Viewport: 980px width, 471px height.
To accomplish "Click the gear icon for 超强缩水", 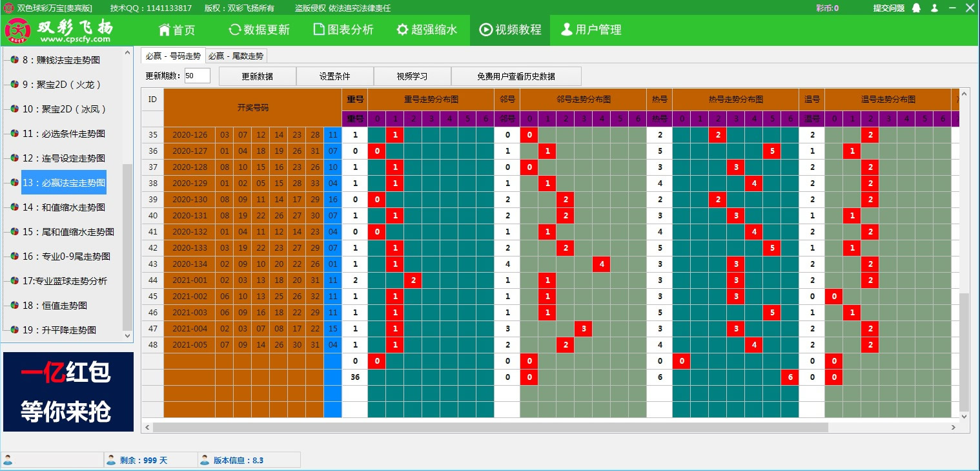I will click(402, 30).
